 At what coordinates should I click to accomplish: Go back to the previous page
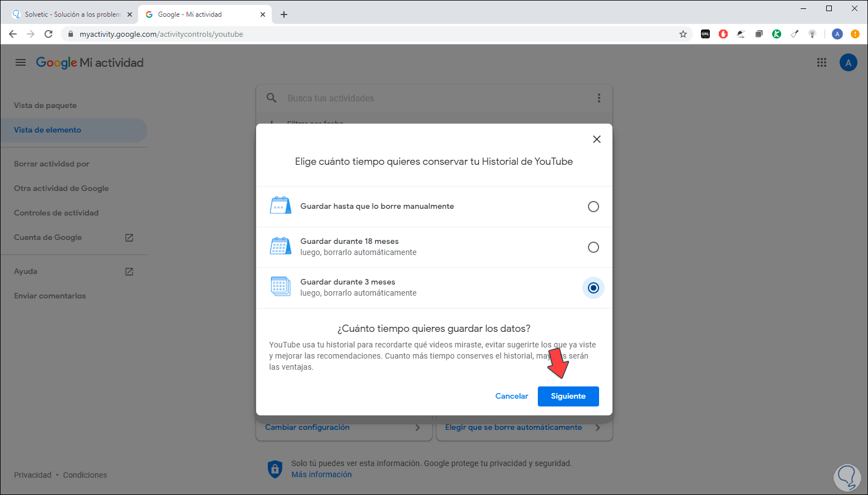click(x=13, y=34)
